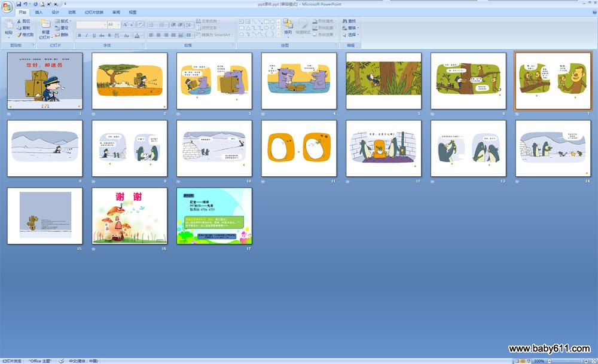598x364 pixels.
Task: Switch to the Slide Show (幻灯片放映) tab
Action: (94, 12)
